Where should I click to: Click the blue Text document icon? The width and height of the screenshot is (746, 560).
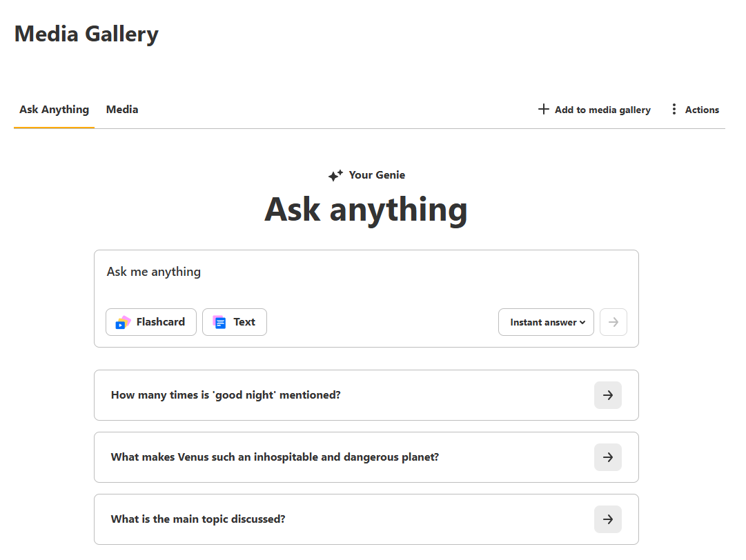(x=219, y=322)
